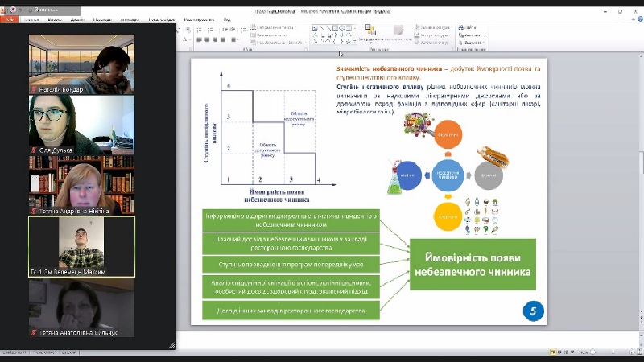Click Convert to SmartArt
The width and height of the screenshot is (644, 362).
coord(278,43)
